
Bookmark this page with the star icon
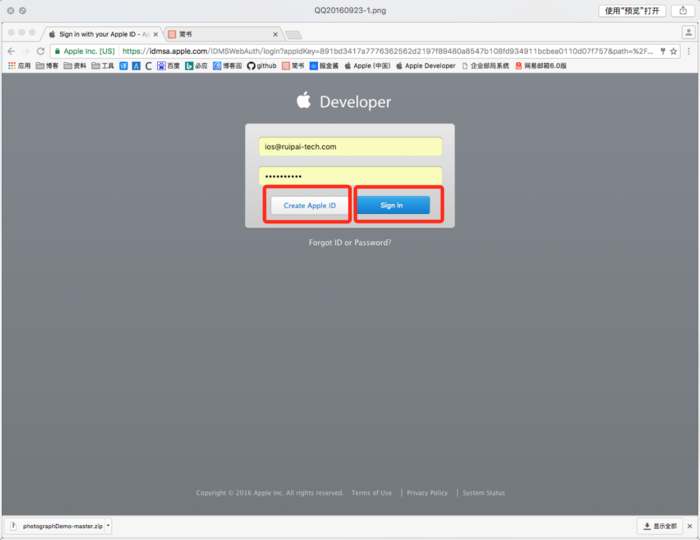[673, 51]
